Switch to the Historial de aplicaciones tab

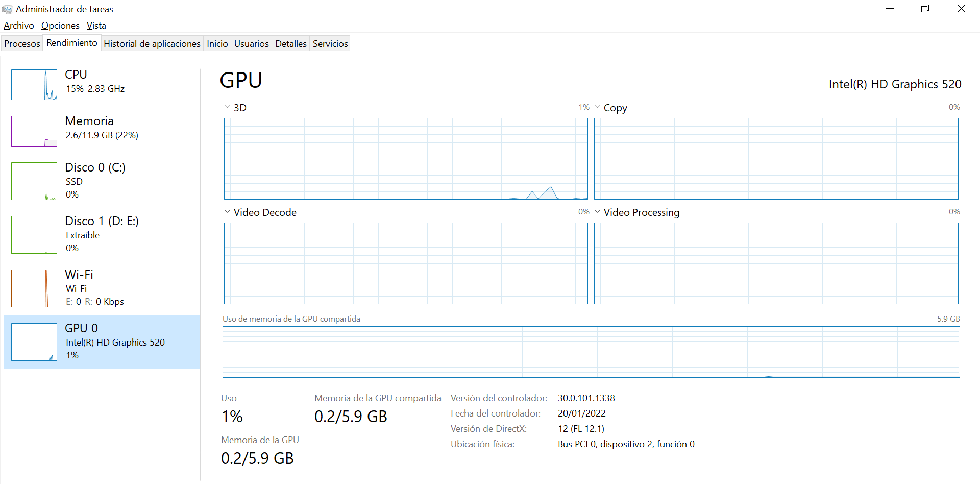pyautogui.click(x=152, y=44)
